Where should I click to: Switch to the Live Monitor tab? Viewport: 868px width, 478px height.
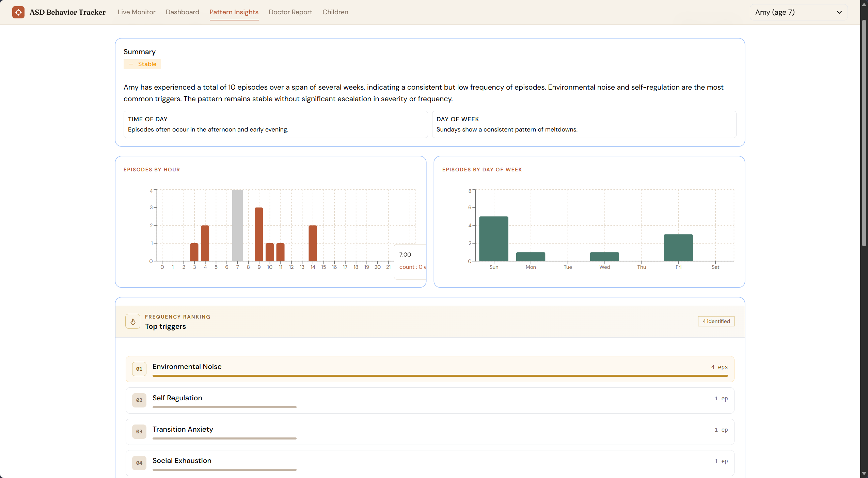[137, 12]
